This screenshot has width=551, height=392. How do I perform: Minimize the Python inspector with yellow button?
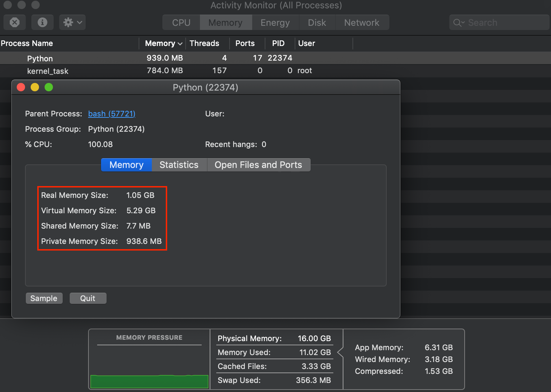click(x=35, y=87)
